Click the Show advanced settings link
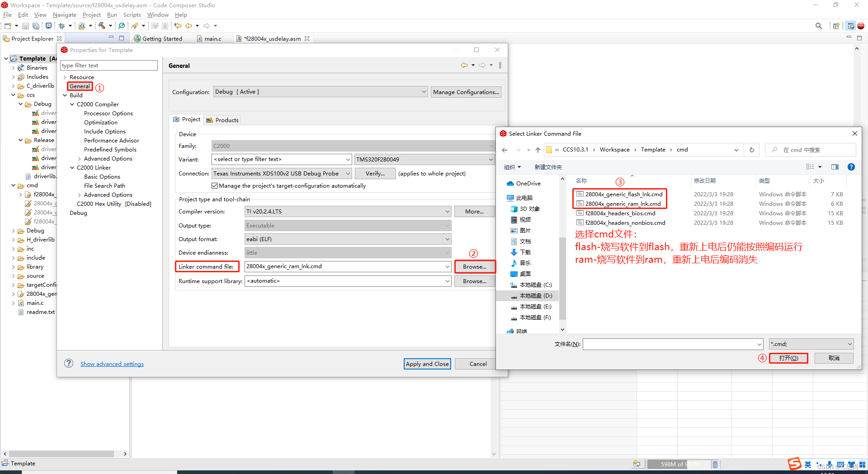 (112, 364)
